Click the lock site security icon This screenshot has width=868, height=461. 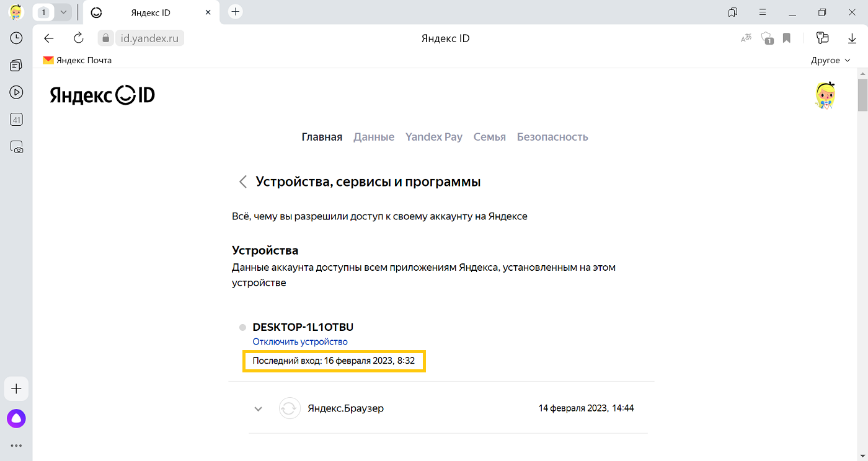point(106,38)
